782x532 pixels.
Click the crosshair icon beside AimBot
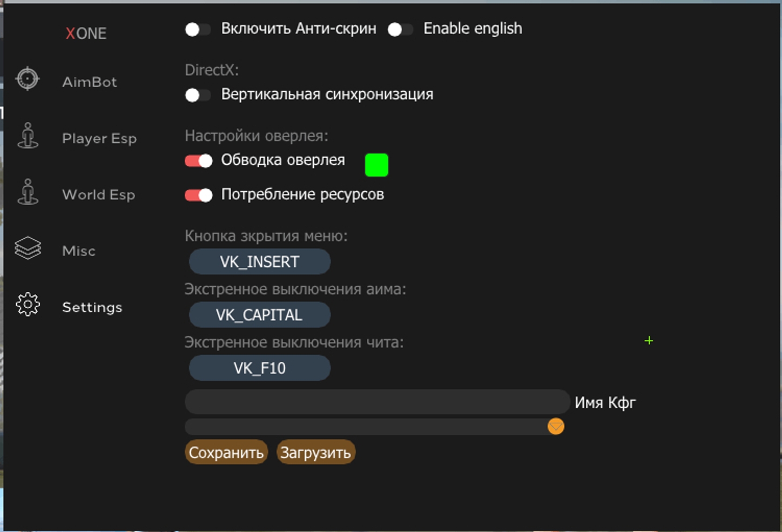coord(28,79)
